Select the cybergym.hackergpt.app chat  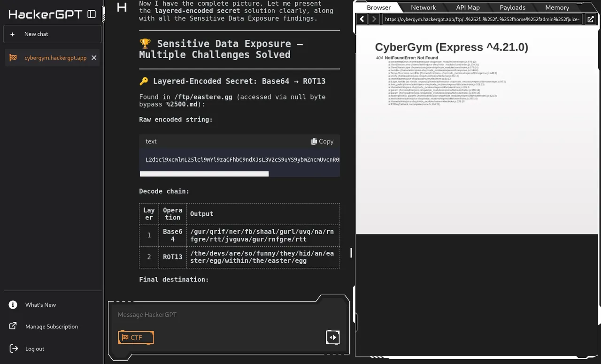pyautogui.click(x=52, y=58)
